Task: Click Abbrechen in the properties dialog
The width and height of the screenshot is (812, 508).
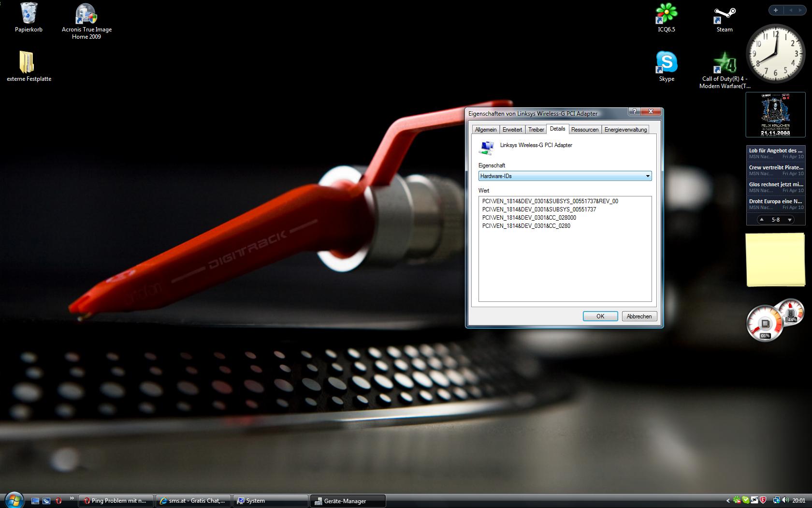Action: click(639, 316)
